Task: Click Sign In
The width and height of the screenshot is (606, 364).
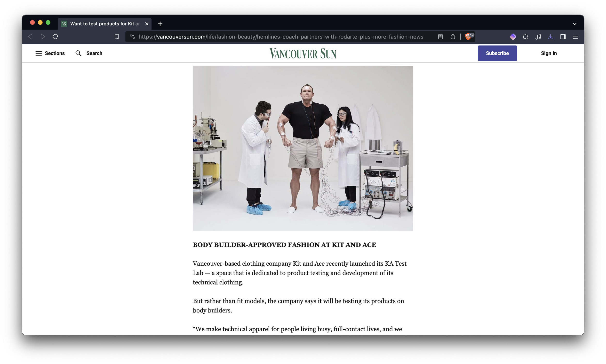Action: pos(549,53)
